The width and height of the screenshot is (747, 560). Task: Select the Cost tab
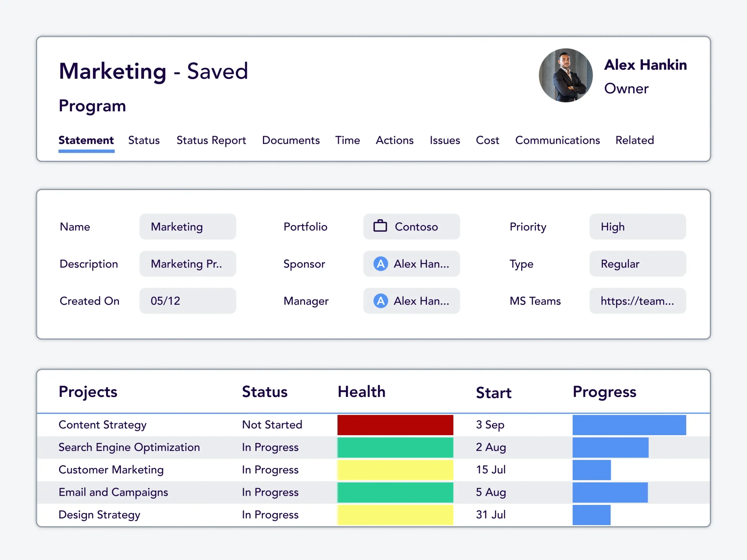(x=487, y=140)
